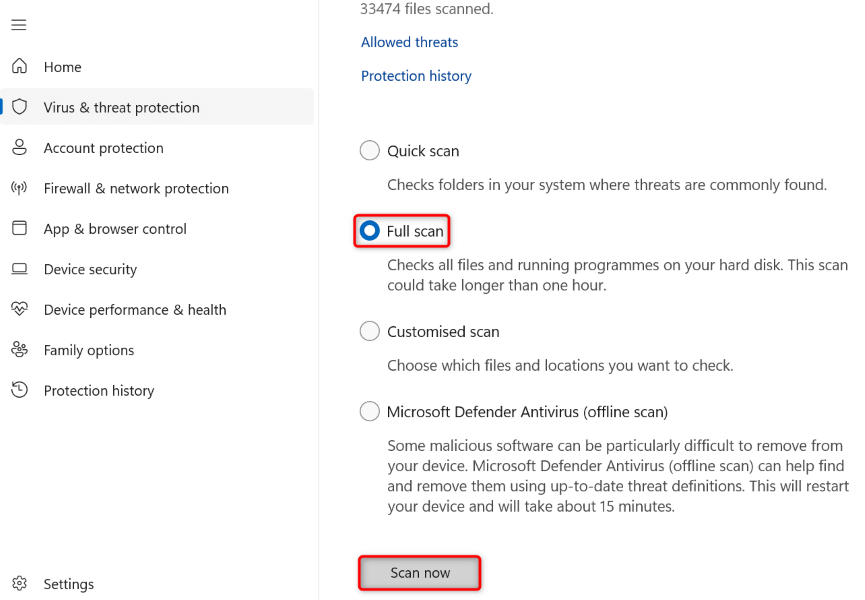Viewport: 865px width, 600px height.
Task: Open the Allowed threats link
Action: click(x=409, y=42)
